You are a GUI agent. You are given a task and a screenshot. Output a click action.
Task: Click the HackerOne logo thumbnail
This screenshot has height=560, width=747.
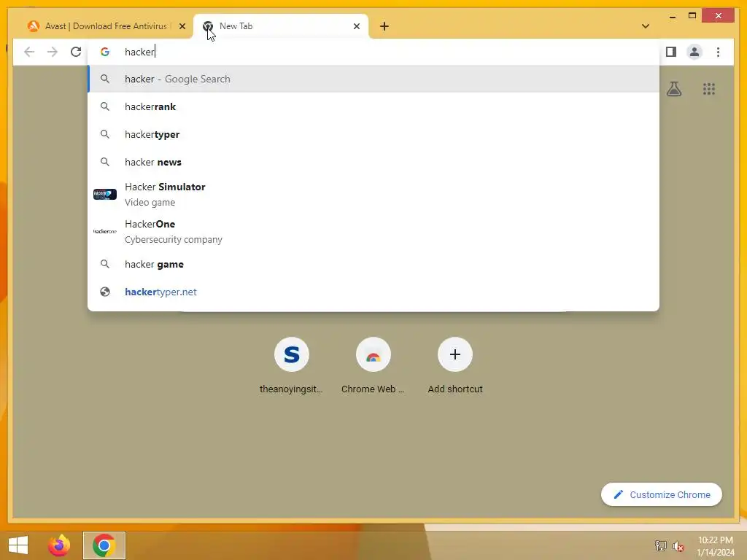(x=105, y=231)
